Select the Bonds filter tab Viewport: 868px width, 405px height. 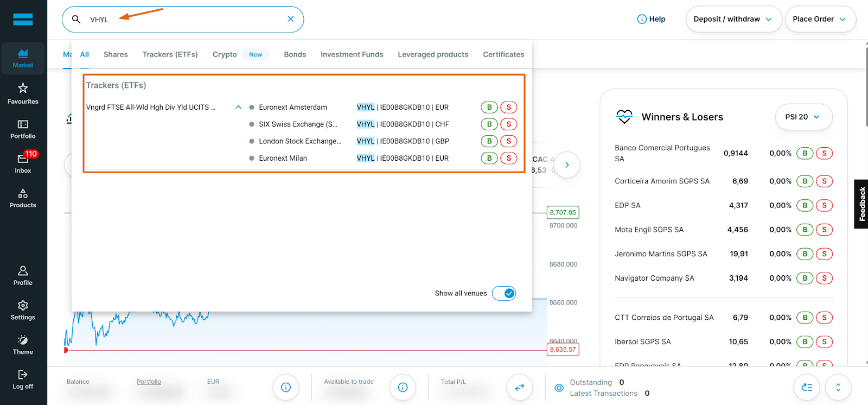295,55
